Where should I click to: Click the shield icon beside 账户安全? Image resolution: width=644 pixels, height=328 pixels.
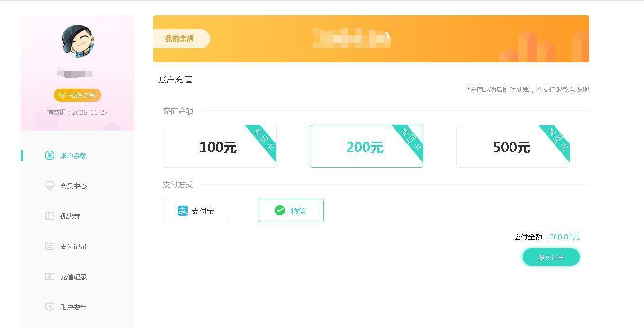[x=50, y=307]
